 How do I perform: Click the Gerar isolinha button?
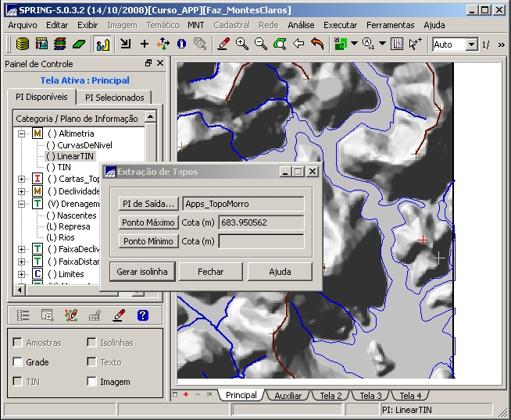142,272
